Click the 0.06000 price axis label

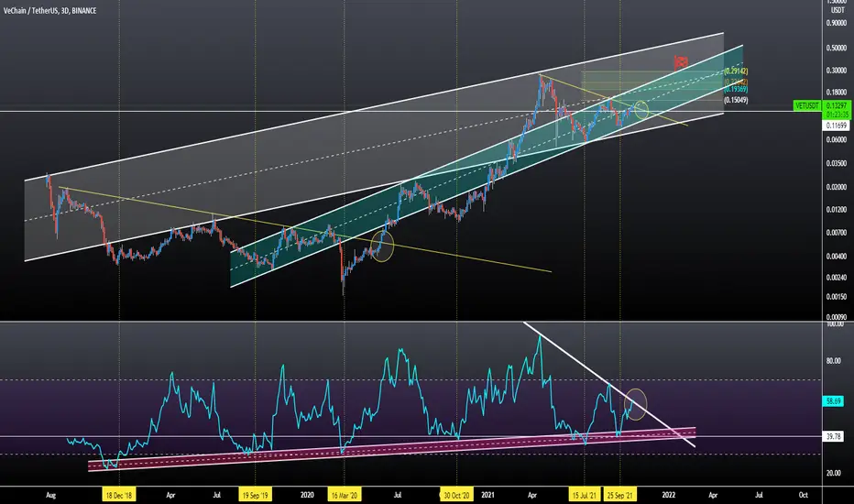coord(837,139)
